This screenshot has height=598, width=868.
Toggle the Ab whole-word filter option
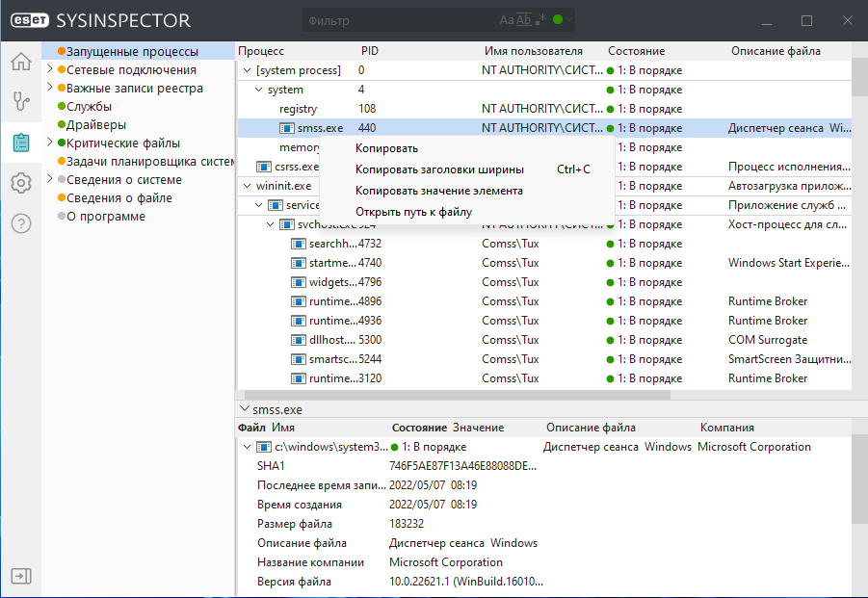pos(524,20)
